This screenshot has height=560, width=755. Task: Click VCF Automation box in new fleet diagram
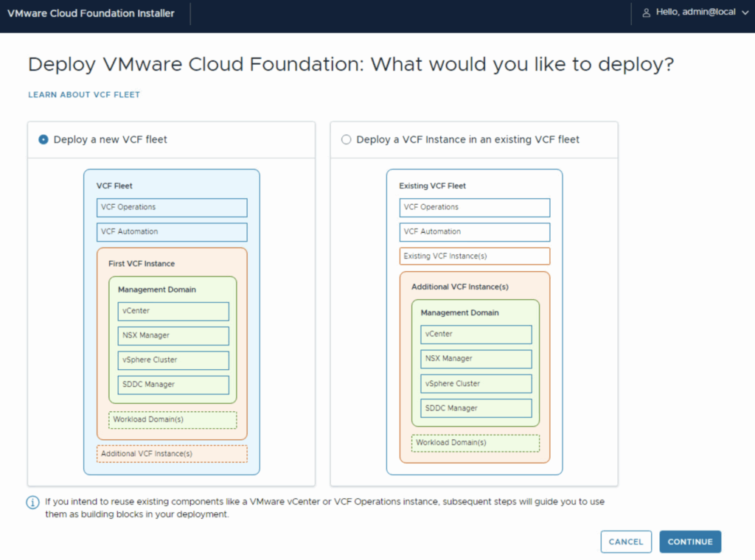172,232
